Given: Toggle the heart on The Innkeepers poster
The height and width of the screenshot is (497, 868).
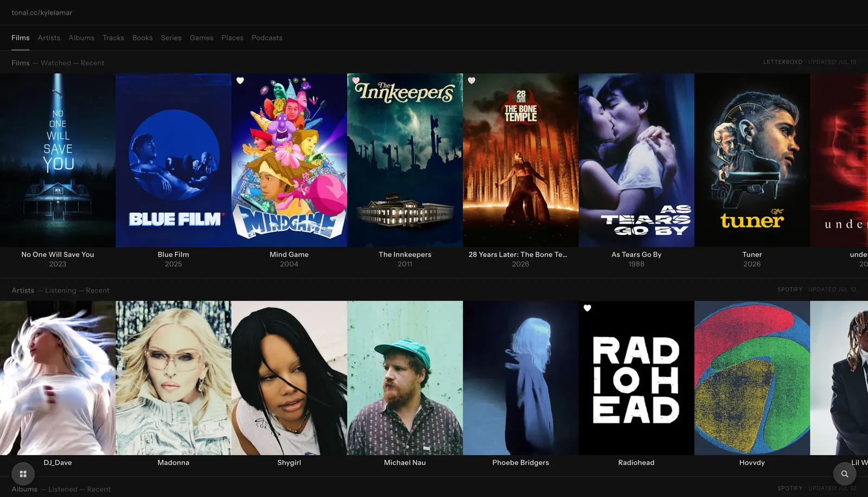Looking at the screenshot, I should [356, 81].
